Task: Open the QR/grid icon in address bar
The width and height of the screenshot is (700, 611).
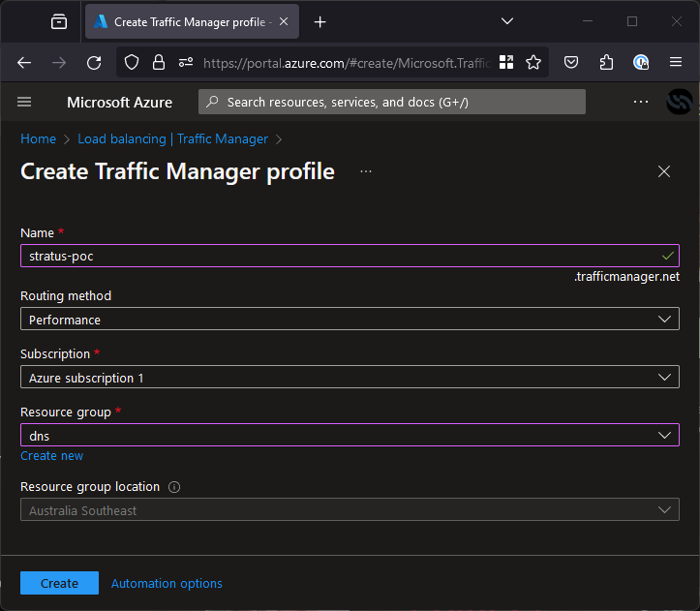Action: click(506, 63)
